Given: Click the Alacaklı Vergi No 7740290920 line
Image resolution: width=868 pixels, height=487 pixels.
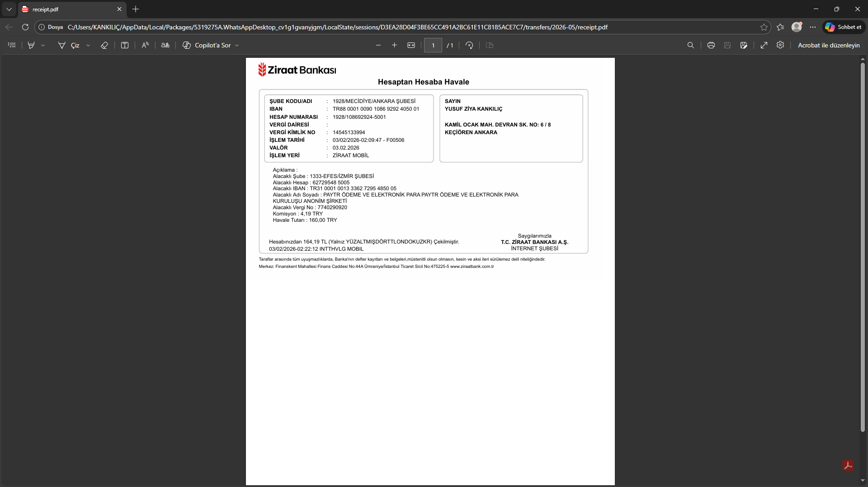Looking at the screenshot, I should (310, 207).
